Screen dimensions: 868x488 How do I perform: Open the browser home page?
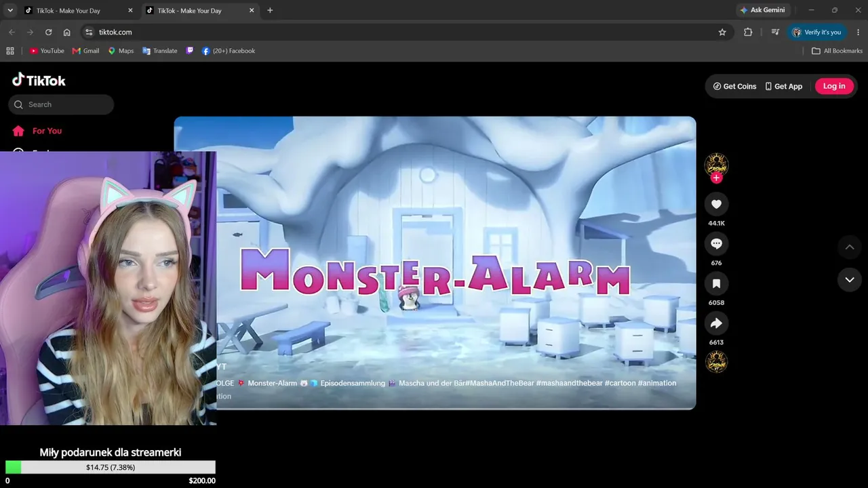coord(66,32)
